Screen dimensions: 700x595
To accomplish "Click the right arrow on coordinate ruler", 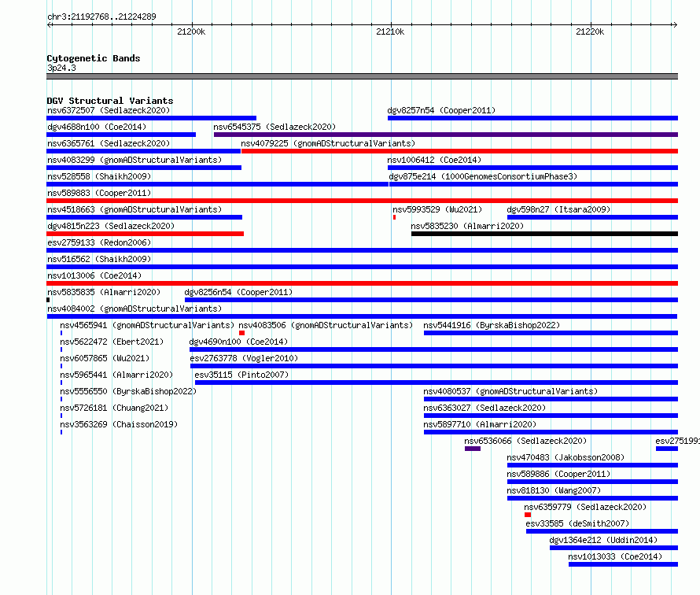I will tap(675, 24).
